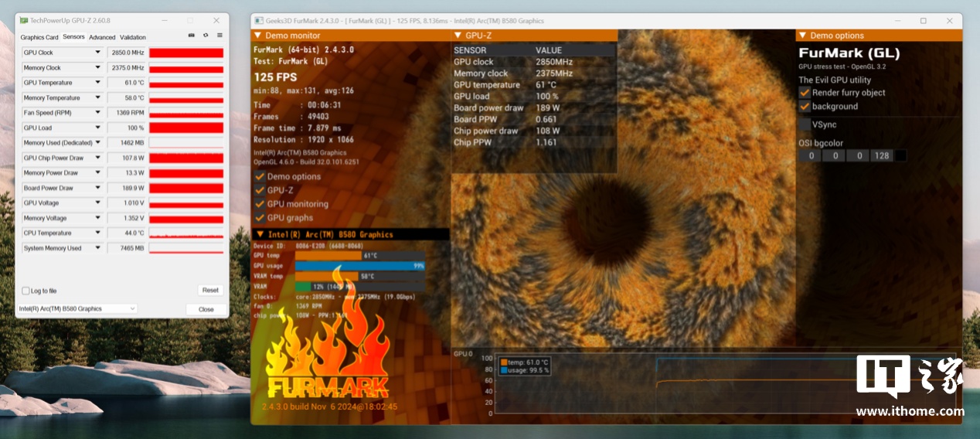Click the GPU-Z app icon in title bar

[x=24, y=21]
